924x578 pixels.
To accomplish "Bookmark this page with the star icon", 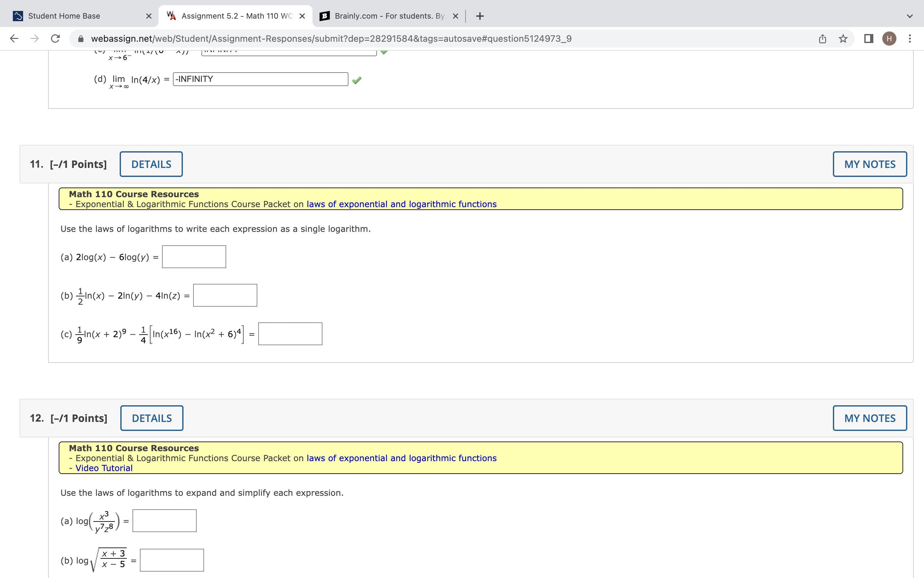I will click(843, 39).
